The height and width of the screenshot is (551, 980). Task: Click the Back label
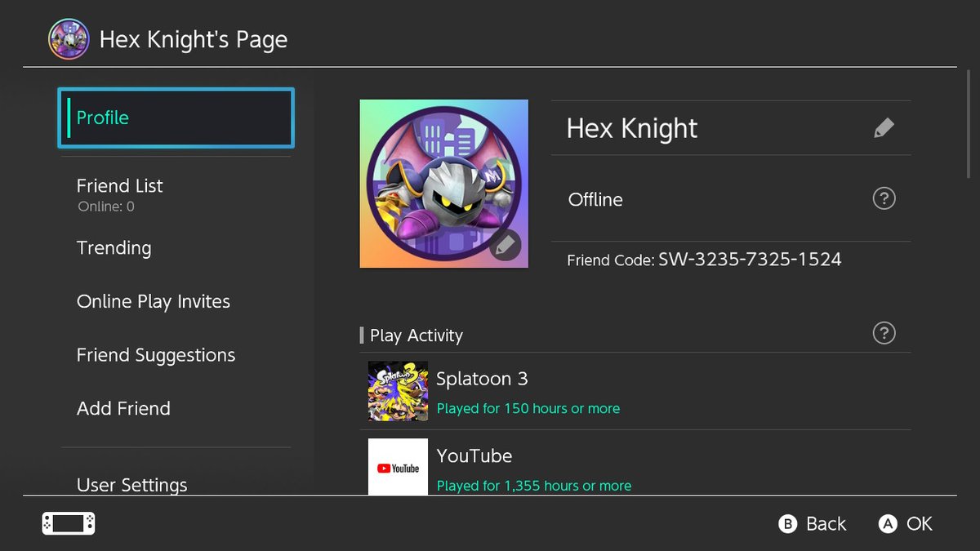click(x=826, y=524)
